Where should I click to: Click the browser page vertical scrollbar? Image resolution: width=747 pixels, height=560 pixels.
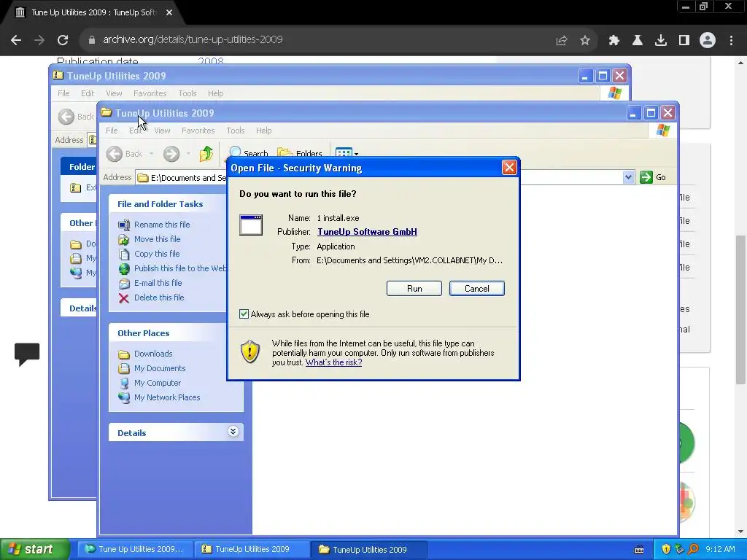tap(740, 309)
